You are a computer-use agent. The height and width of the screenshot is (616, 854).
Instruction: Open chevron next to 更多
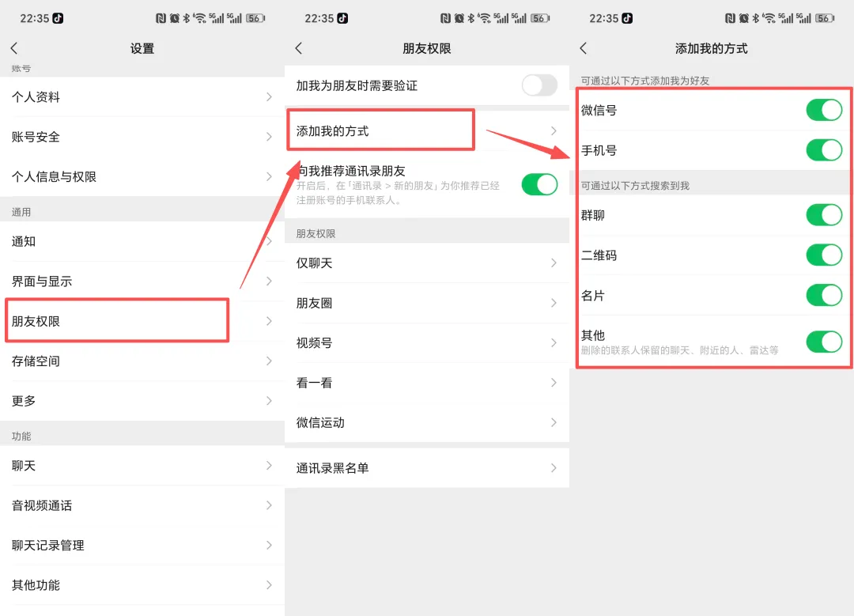click(x=269, y=401)
